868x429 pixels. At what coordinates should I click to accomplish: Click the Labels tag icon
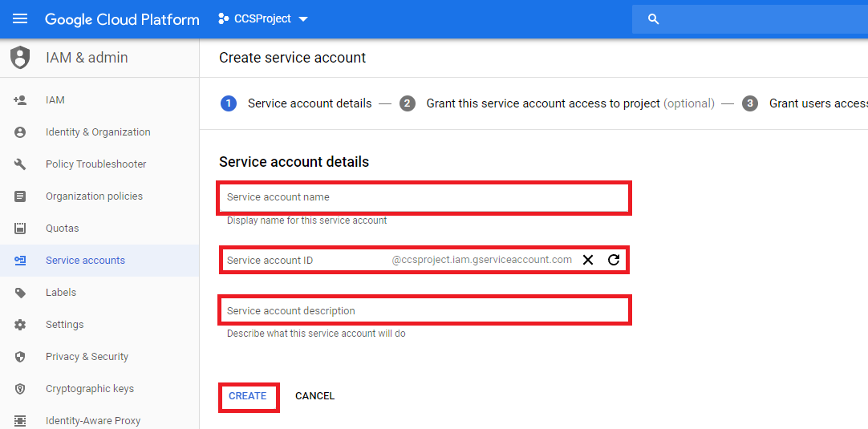tap(20, 293)
